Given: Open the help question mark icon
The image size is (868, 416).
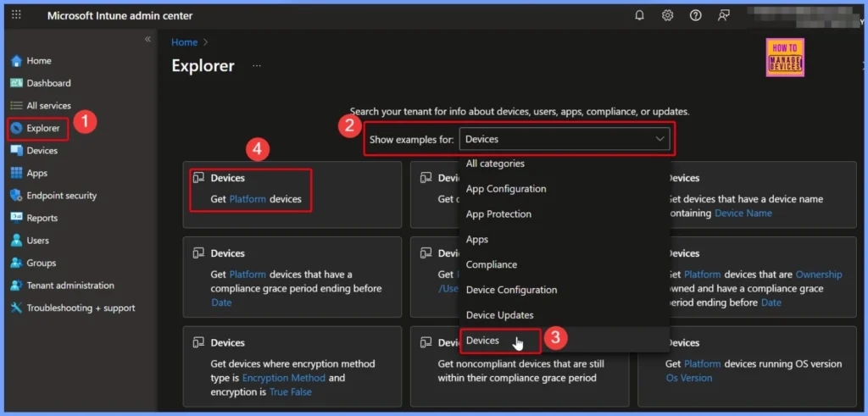Looking at the screenshot, I should [696, 15].
